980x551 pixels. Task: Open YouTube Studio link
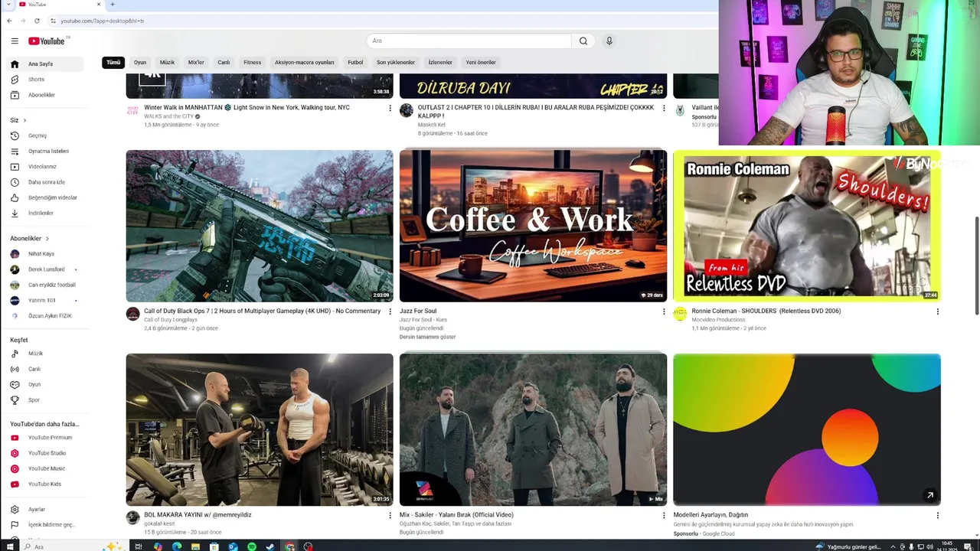pyautogui.click(x=46, y=453)
